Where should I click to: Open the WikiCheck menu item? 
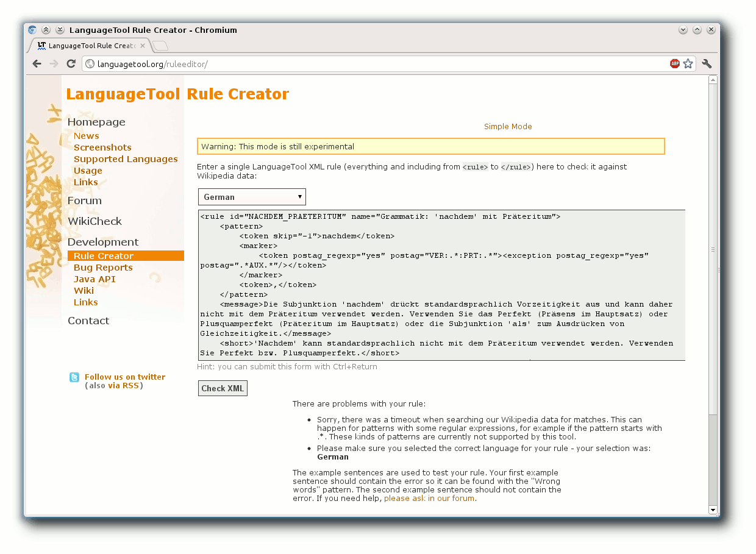[x=94, y=221]
